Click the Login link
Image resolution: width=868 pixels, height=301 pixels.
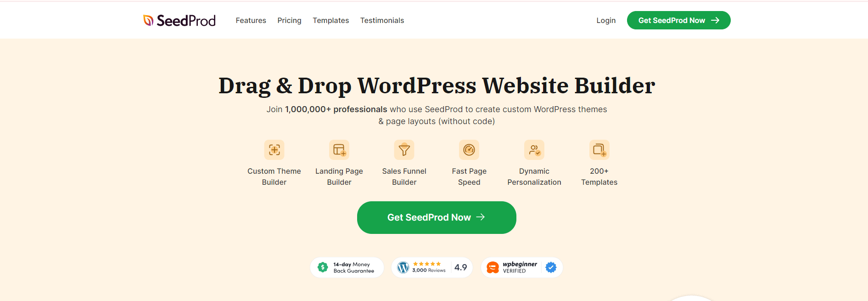pyautogui.click(x=606, y=20)
